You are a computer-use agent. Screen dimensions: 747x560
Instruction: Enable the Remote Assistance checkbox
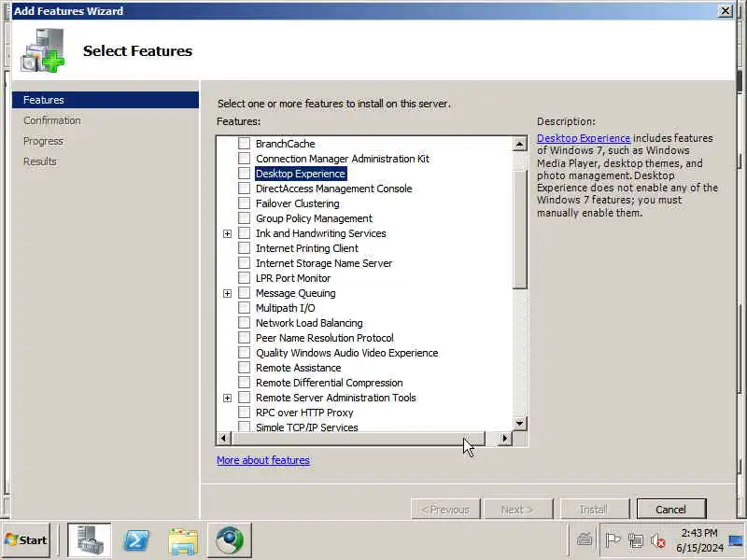click(x=244, y=368)
